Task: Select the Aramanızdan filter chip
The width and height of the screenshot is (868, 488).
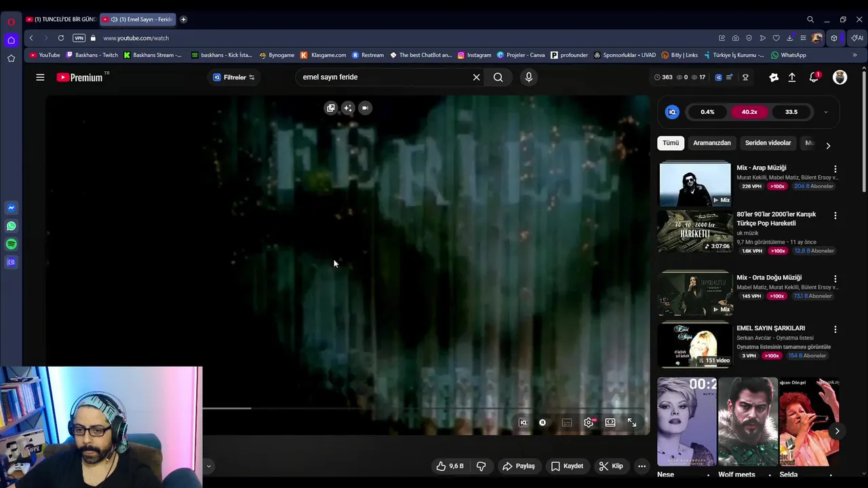Action: (x=712, y=143)
